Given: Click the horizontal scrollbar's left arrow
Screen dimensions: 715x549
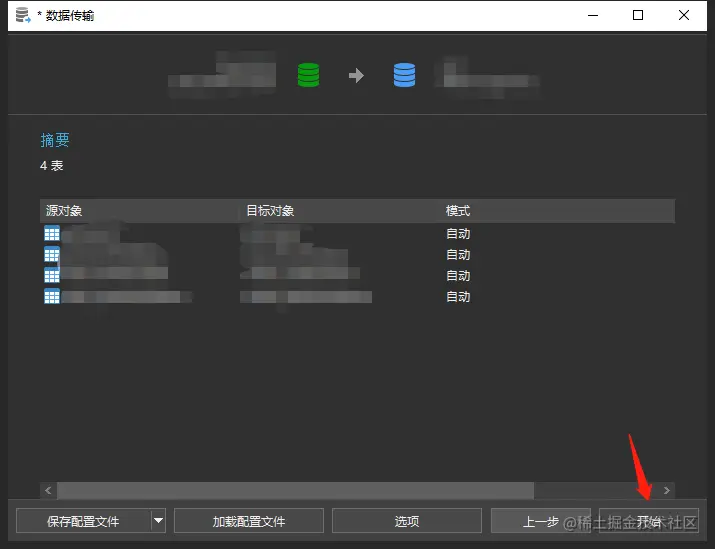Looking at the screenshot, I should click(x=48, y=491).
